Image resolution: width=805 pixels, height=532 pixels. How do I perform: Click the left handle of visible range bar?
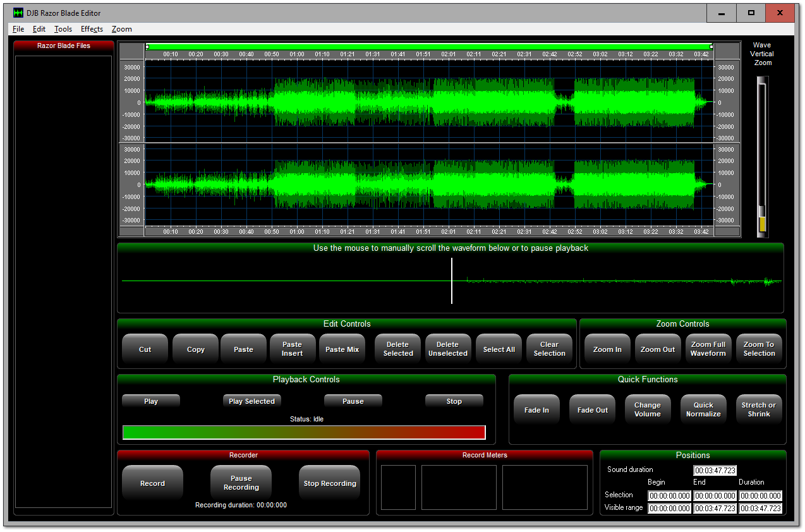click(x=147, y=46)
